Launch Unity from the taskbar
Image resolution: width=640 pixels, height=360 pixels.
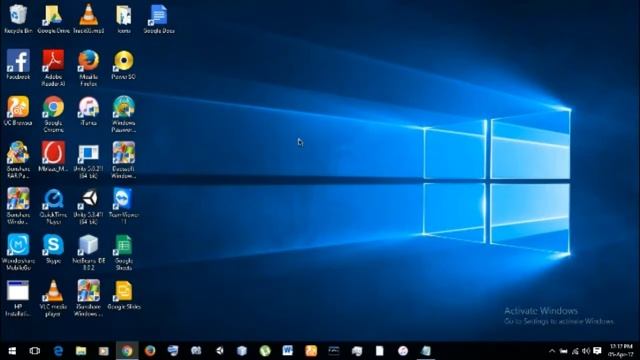point(219,351)
